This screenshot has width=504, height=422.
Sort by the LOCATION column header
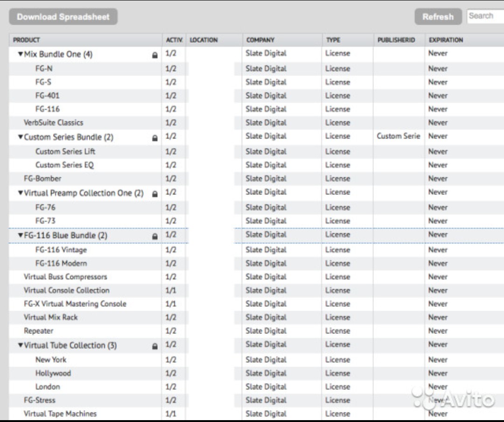pos(214,40)
